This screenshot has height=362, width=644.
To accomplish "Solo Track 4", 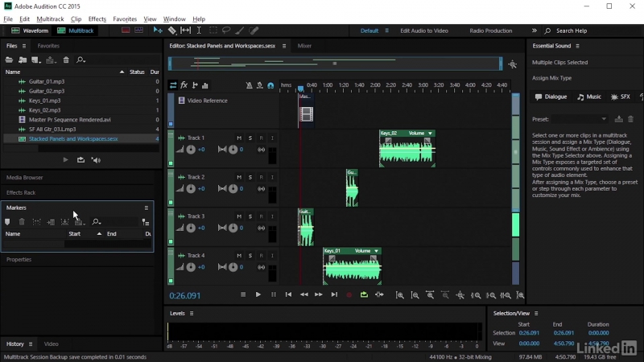I will [x=250, y=255].
